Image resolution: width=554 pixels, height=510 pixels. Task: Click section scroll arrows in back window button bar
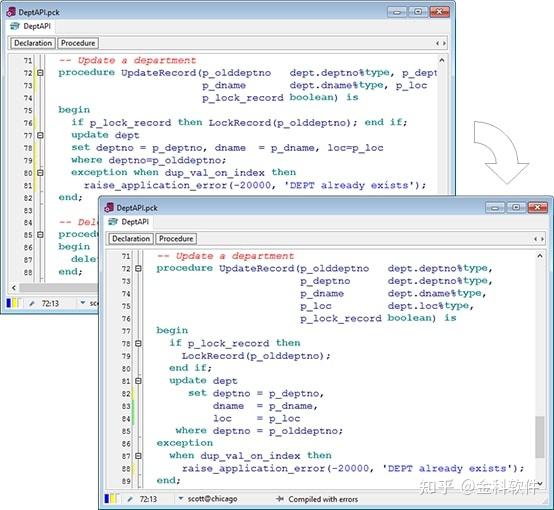click(x=441, y=43)
